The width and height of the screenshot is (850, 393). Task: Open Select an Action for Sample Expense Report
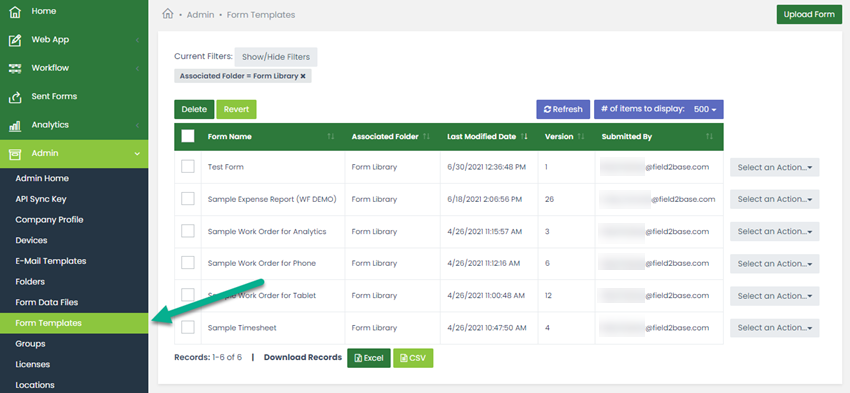click(775, 199)
